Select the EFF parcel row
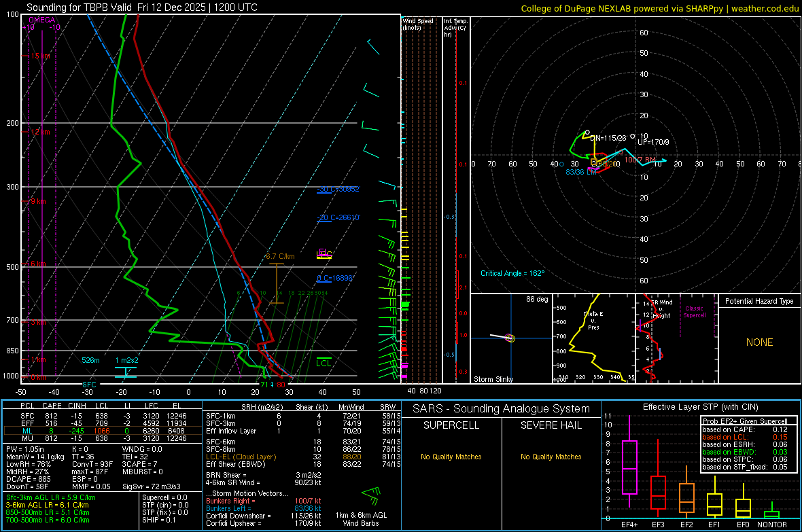802x532 pixels. pyautogui.click(x=103, y=423)
